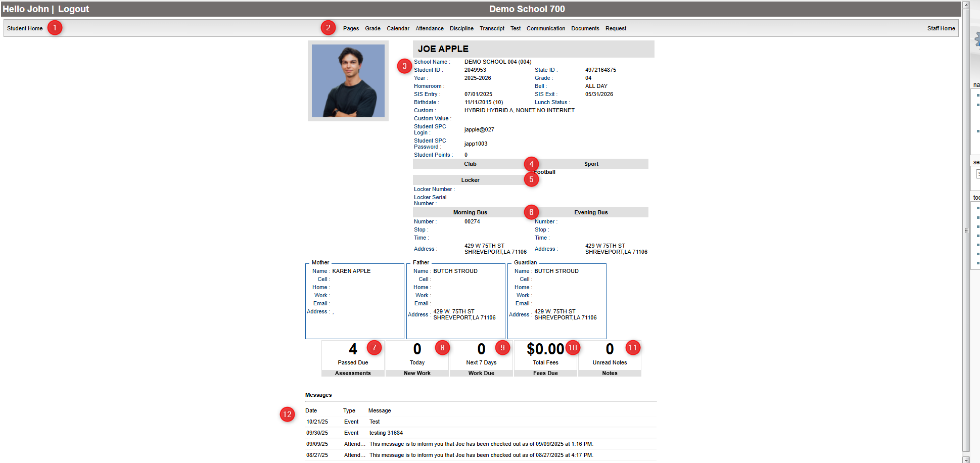Screen dimensions: 980x463
Task: Open the Grade menu
Action: 372,28
